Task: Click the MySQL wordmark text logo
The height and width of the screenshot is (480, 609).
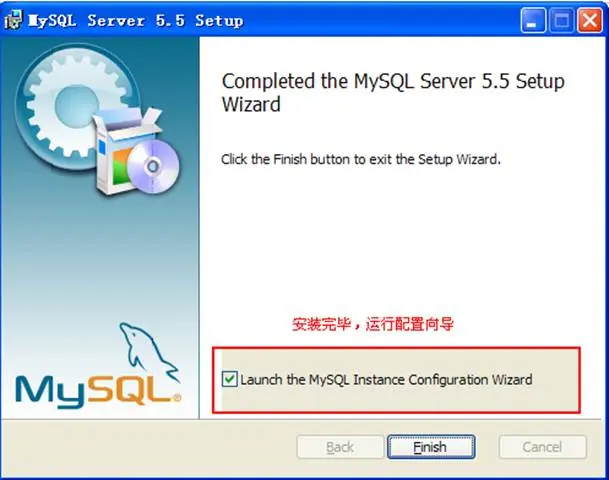Action: pos(98,391)
